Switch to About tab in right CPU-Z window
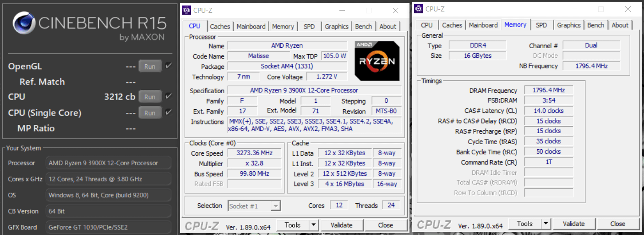 pyautogui.click(x=620, y=25)
